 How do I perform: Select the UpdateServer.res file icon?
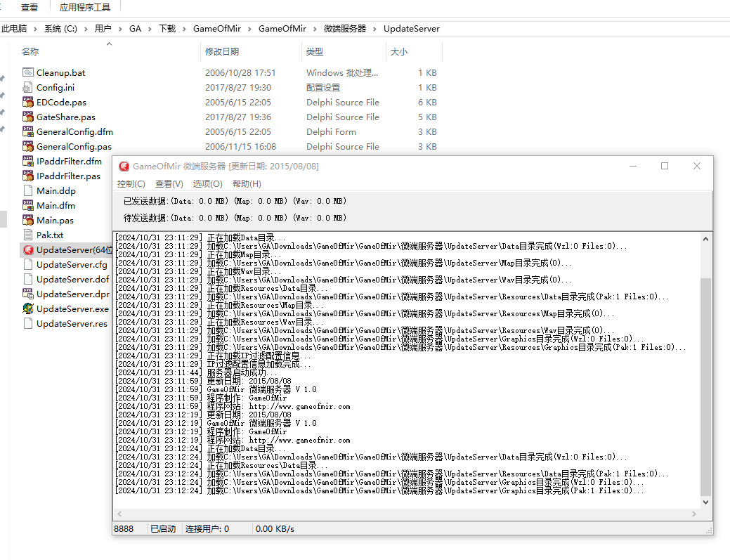pos(28,323)
